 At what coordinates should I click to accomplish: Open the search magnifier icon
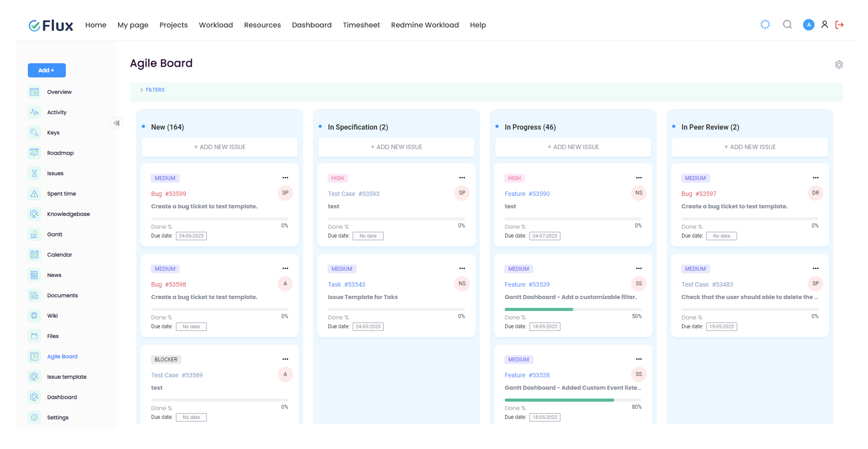click(x=787, y=24)
